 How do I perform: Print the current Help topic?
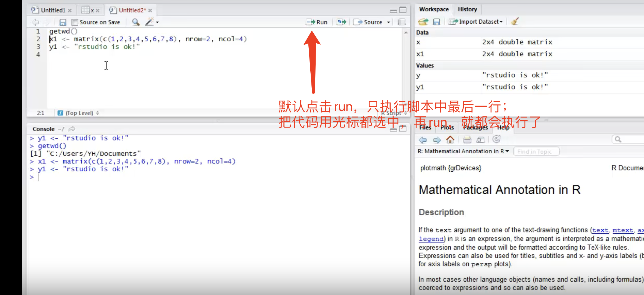467,140
